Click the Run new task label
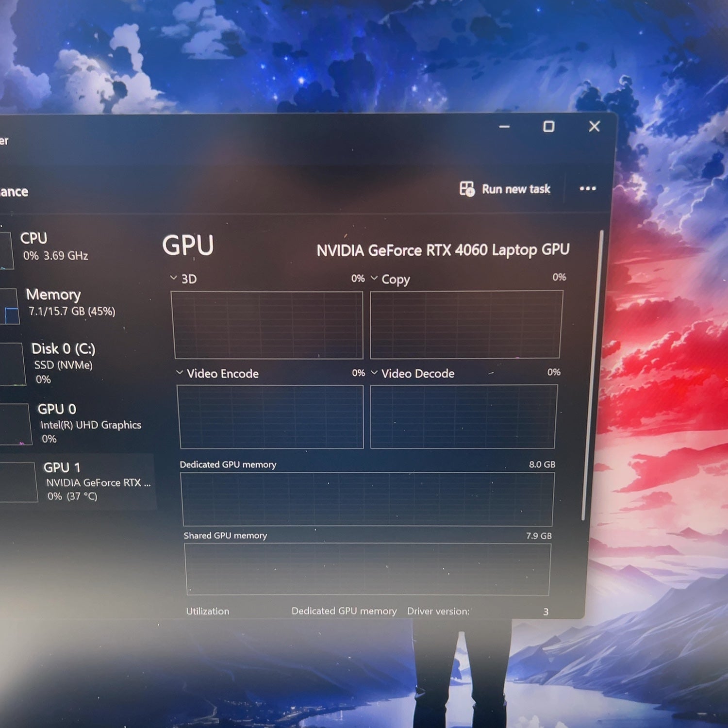This screenshot has height=728, width=728. tap(516, 189)
